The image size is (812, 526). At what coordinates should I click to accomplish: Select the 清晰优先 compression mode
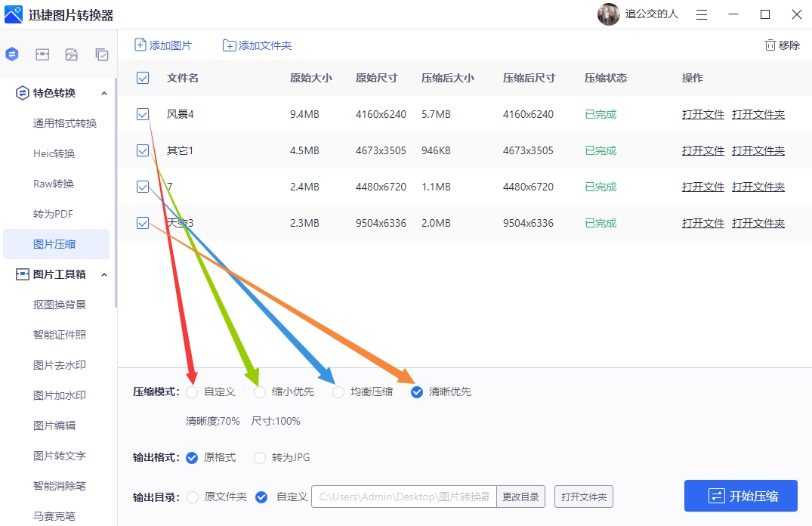pos(417,392)
